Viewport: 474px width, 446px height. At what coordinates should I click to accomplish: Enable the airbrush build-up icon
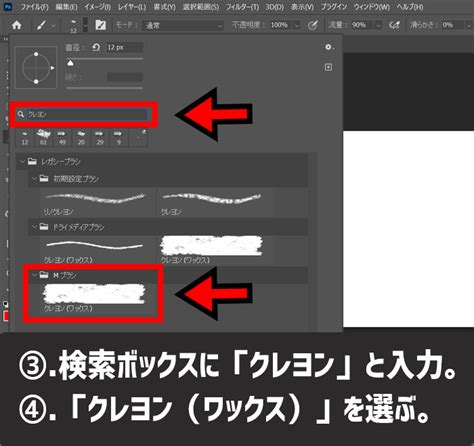pyautogui.click(x=394, y=25)
